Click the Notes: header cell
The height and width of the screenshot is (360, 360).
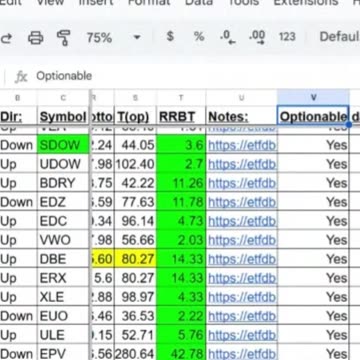pyautogui.click(x=242, y=116)
